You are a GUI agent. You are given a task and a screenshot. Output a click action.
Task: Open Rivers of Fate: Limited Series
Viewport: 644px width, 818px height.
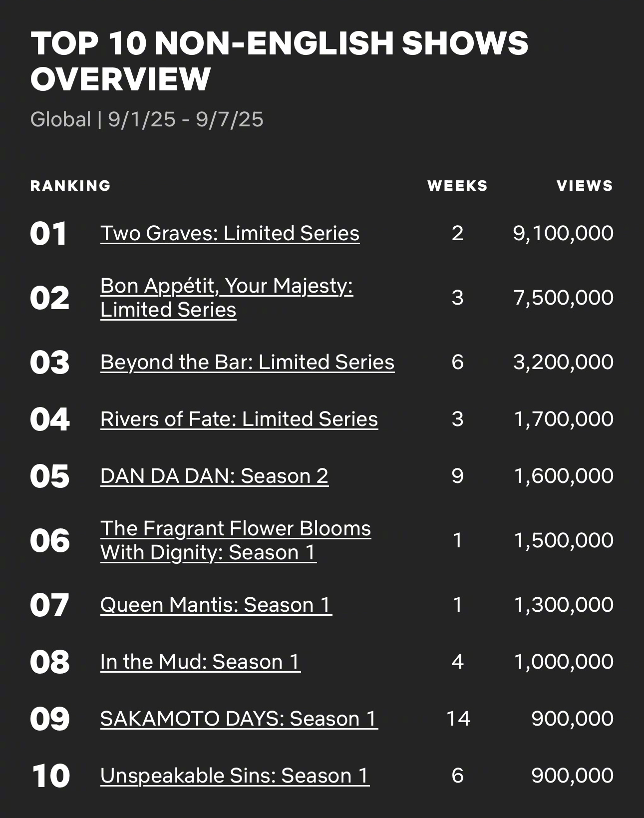(239, 419)
